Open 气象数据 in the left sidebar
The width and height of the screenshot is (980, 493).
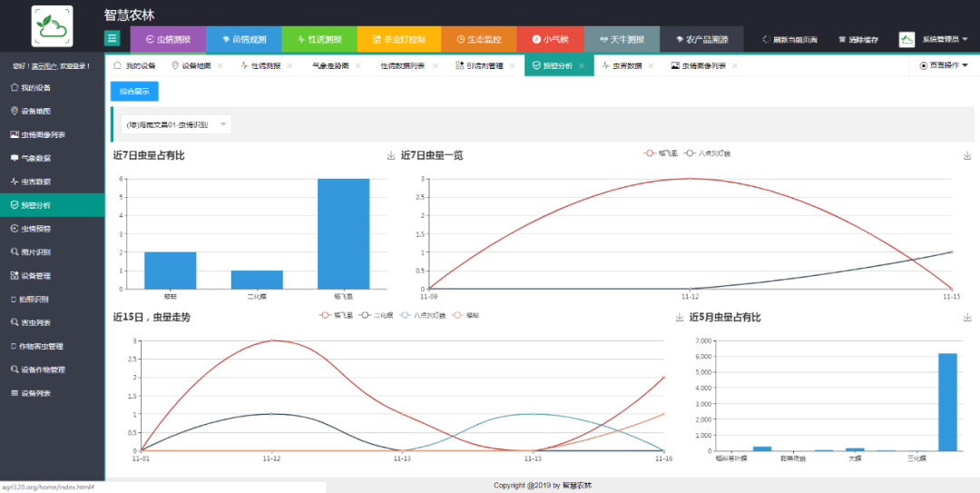coord(52,158)
